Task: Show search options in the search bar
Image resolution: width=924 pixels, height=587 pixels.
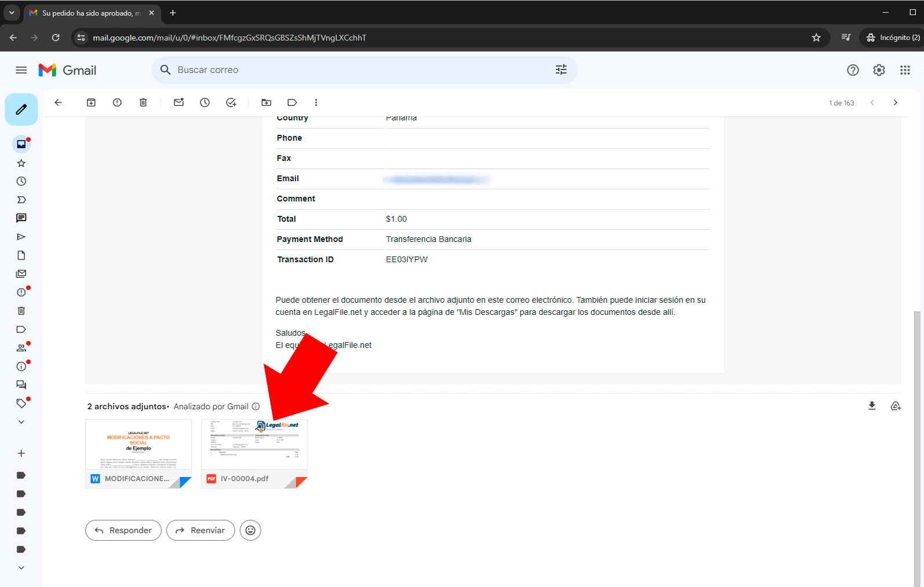Action: (x=561, y=70)
